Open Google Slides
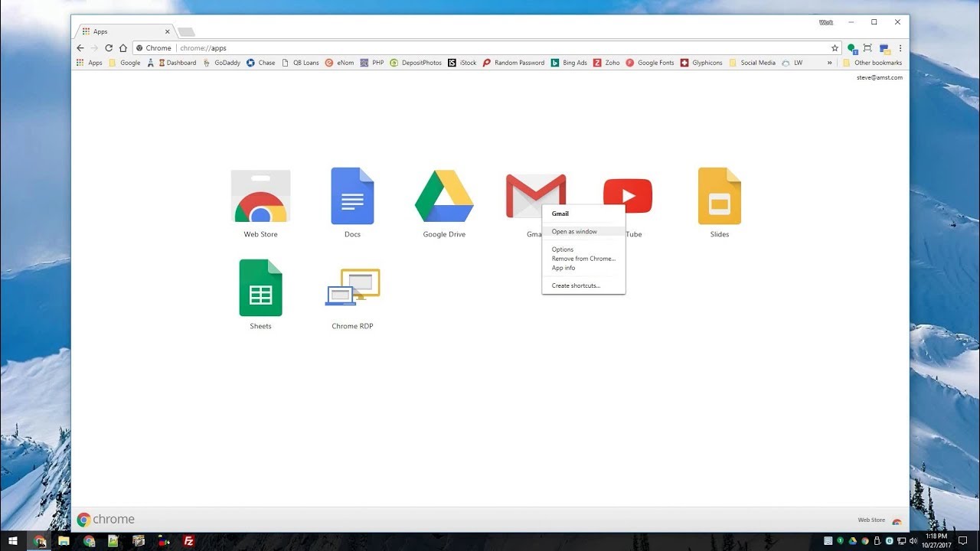This screenshot has width=980, height=551. coord(719,195)
